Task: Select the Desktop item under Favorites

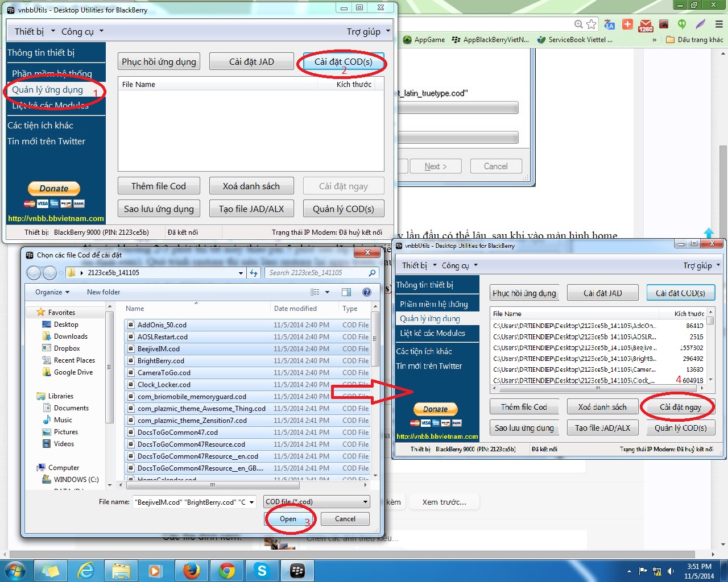Action: click(x=66, y=325)
